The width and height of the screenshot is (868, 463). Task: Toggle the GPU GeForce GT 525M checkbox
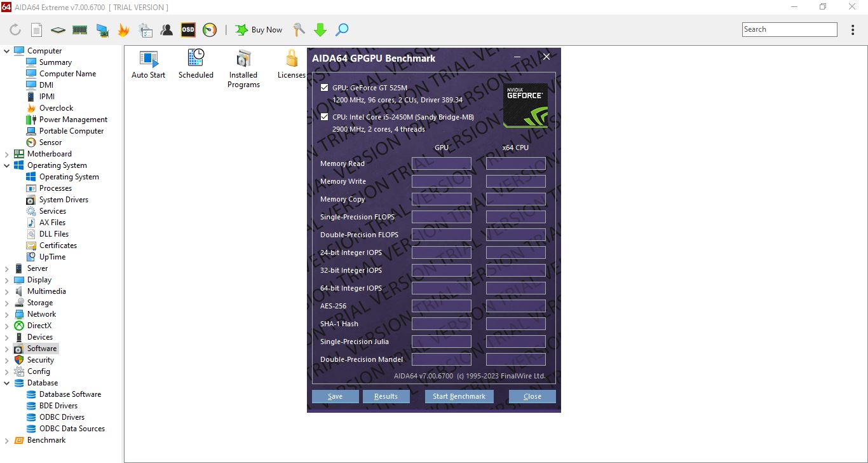tap(325, 88)
